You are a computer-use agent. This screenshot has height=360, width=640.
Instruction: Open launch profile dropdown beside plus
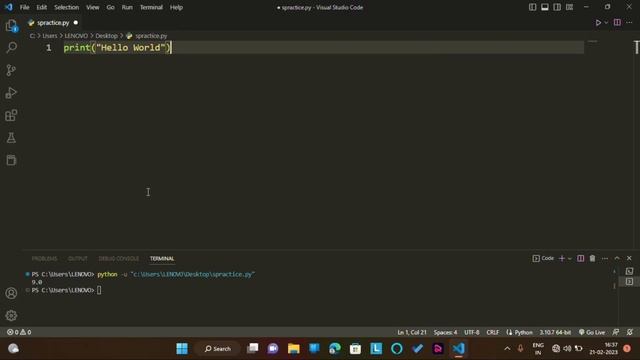point(570,258)
